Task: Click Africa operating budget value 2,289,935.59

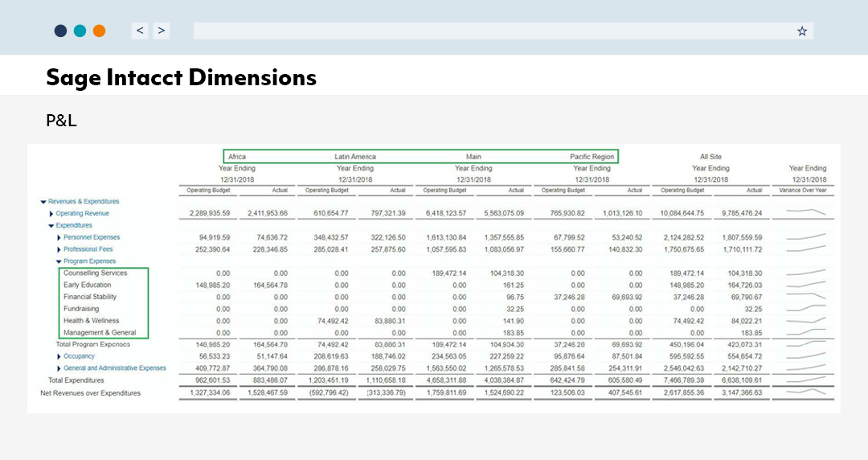Action: click(x=209, y=213)
